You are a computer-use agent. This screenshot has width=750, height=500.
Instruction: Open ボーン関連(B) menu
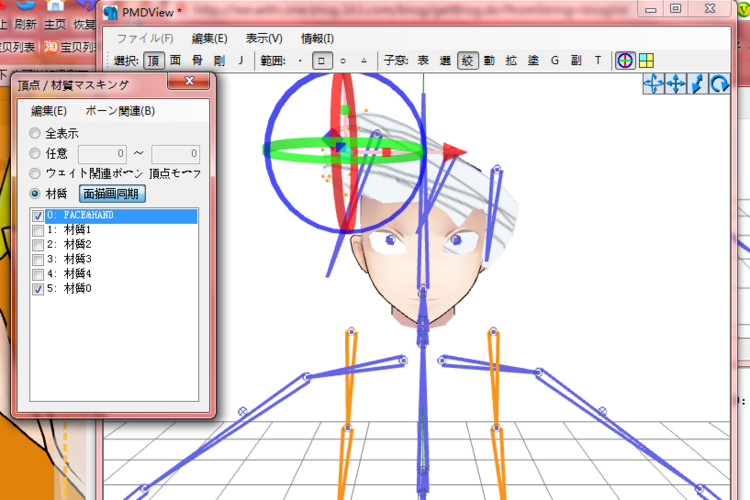[x=120, y=111]
